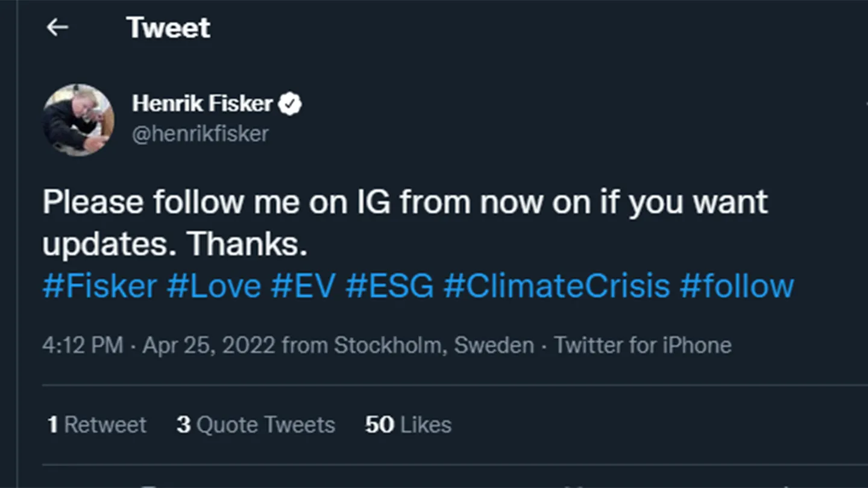
Task: Click the back arrow next to Tweet
Action: (x=57, y=27)
